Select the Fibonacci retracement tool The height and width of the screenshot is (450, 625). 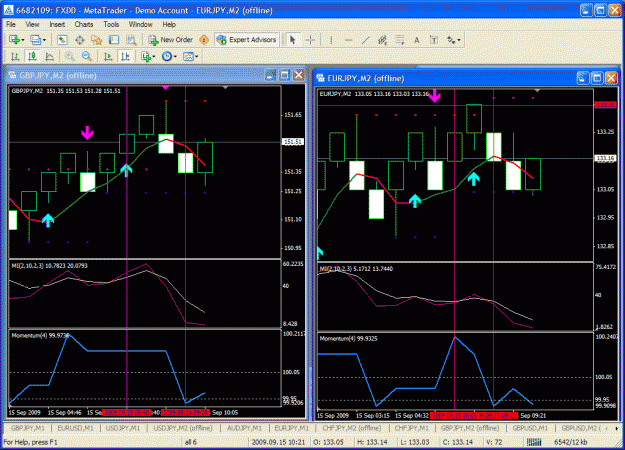coord(399,40)
